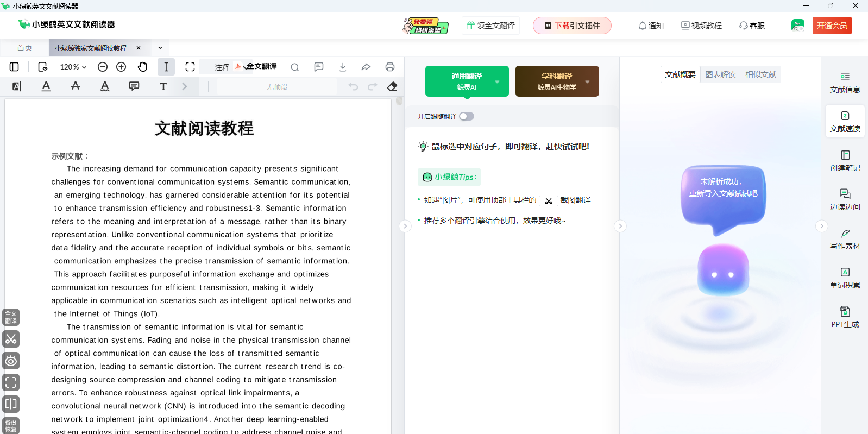Click the scissors screenshot button on left edge
This screenshot has height=434, width=868.
(11, 339)
